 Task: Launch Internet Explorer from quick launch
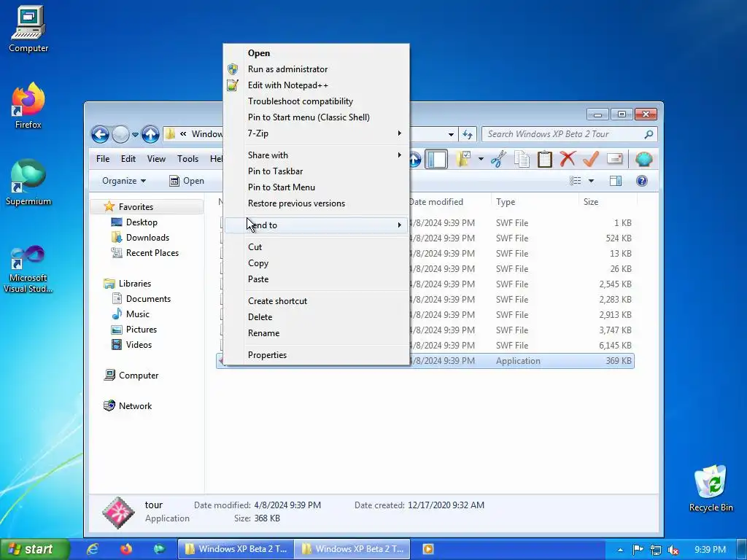pyautogui.click(x=93, y=549)
